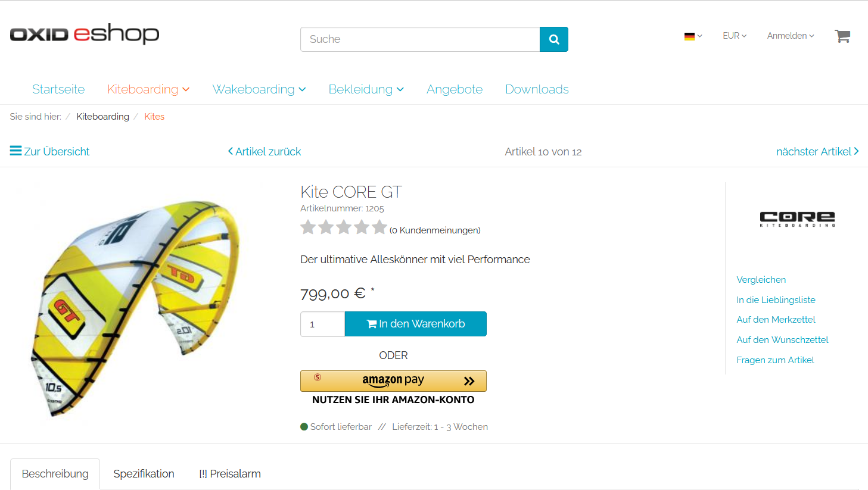Screen dimensions: 868x490
Task: Open the Bekleidung menu
Action: (x=366, y=89)
